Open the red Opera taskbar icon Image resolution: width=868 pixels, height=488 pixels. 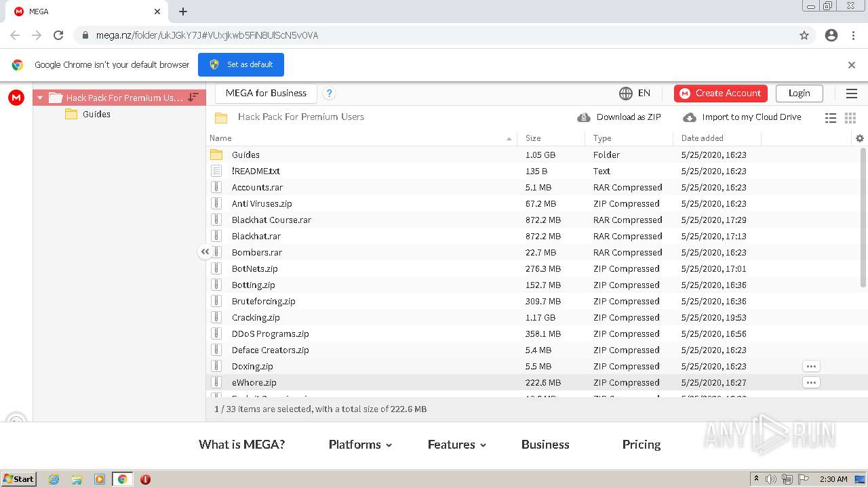pyautogui.click(x=145, y=479)
